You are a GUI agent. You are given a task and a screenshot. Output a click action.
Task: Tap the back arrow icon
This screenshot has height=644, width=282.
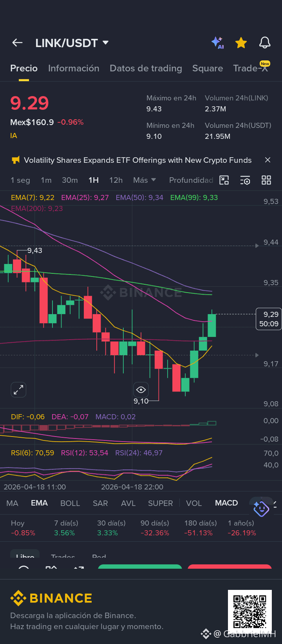(x=17, y=43)
